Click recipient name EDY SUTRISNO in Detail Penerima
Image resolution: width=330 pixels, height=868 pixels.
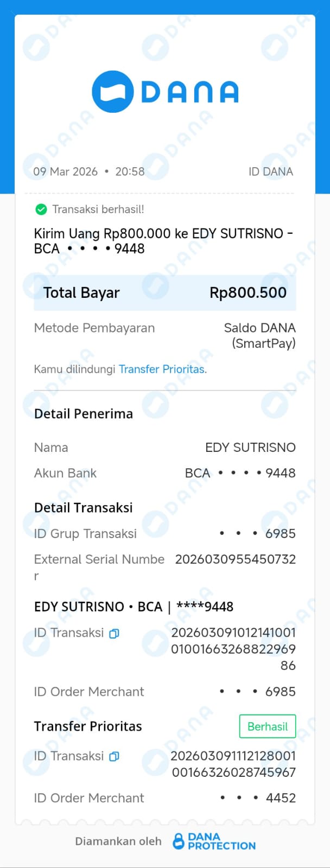(250, 448)
